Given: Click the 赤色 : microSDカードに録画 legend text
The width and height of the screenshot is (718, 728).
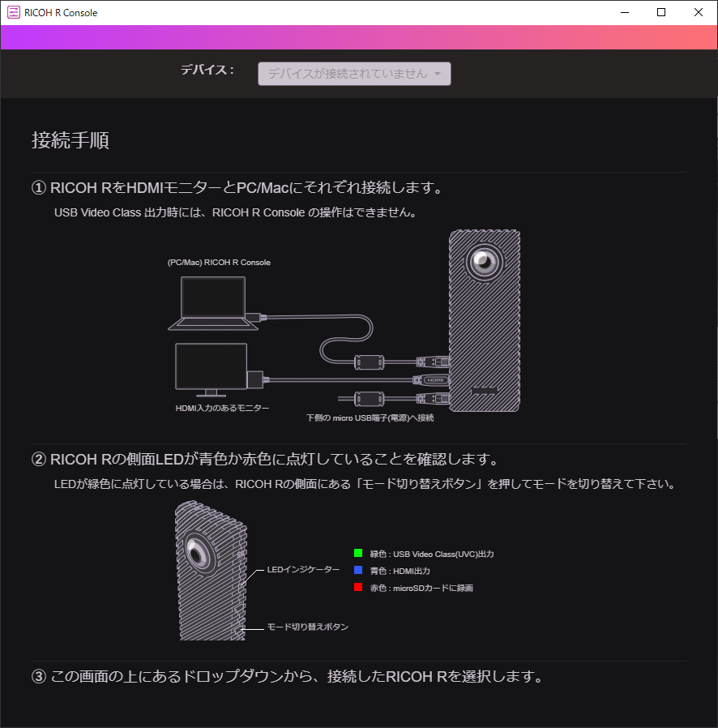Looking at the screenshot, I should (421, 589).
